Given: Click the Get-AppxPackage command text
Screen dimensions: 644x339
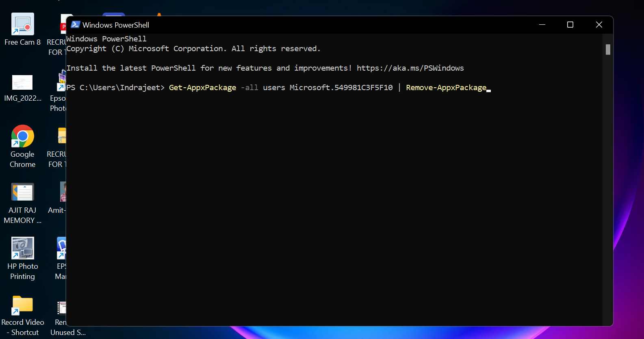Looking at the screenshot, I should [202, 88].
